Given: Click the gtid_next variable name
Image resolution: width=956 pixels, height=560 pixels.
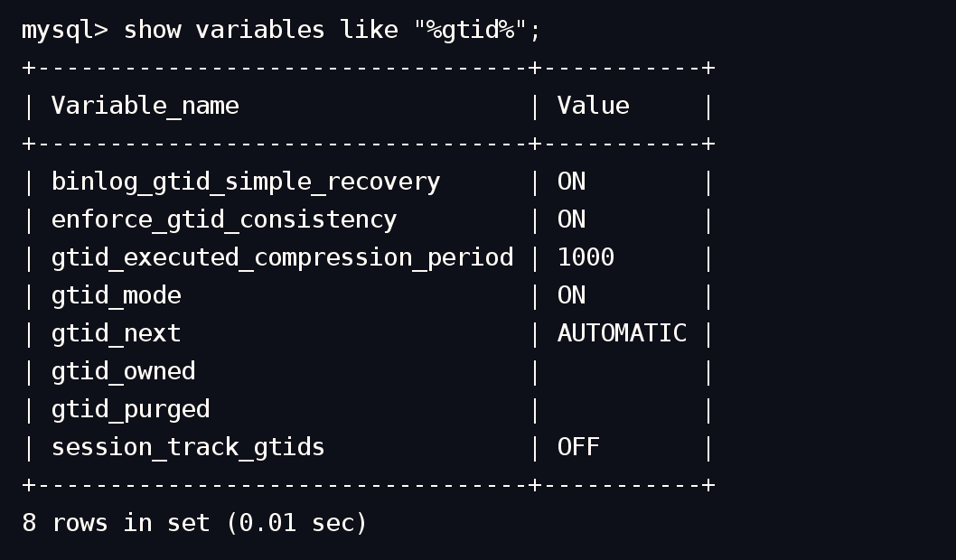Looking at the screenshot, I should click(116, 333).
